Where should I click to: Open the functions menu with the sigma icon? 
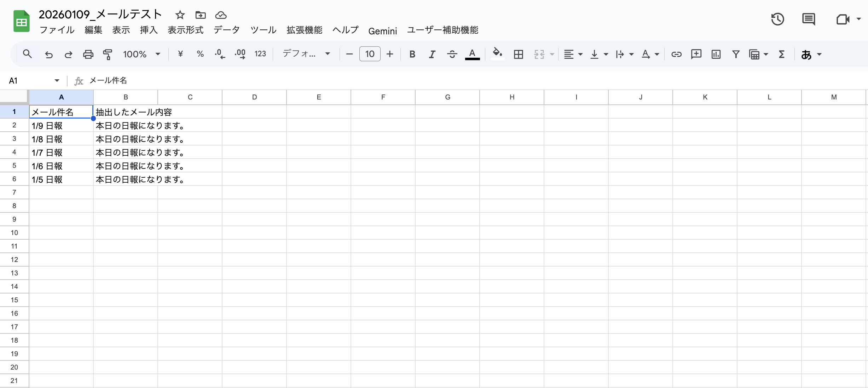coord(781,54)
